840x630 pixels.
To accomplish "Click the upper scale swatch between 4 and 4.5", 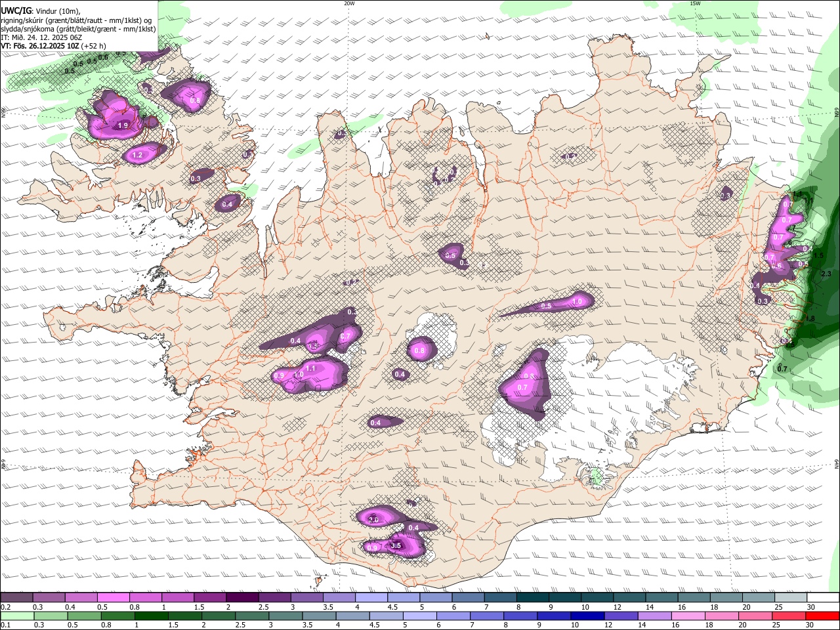I will [x=370, y=598].
